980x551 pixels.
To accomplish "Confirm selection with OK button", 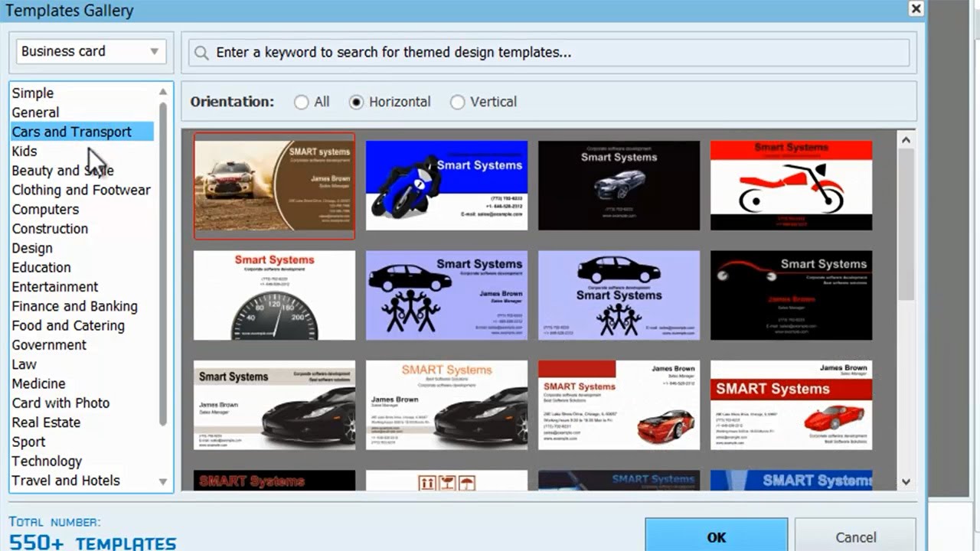I will tap(716, 536).
